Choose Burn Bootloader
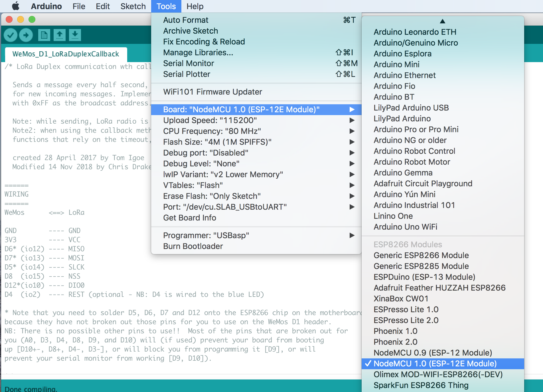 click(x=256, y=246)
